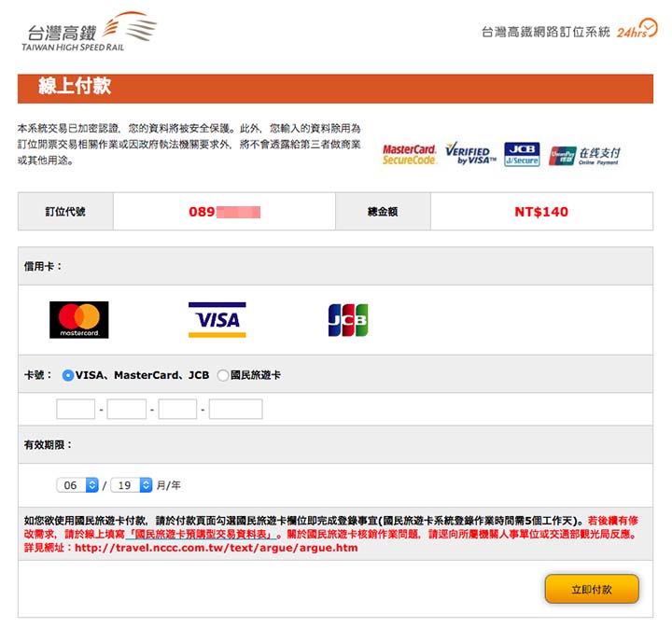Click the 有效期限 label
The height and width of the screenshot is (628, 672).
[x=48, y=445]
